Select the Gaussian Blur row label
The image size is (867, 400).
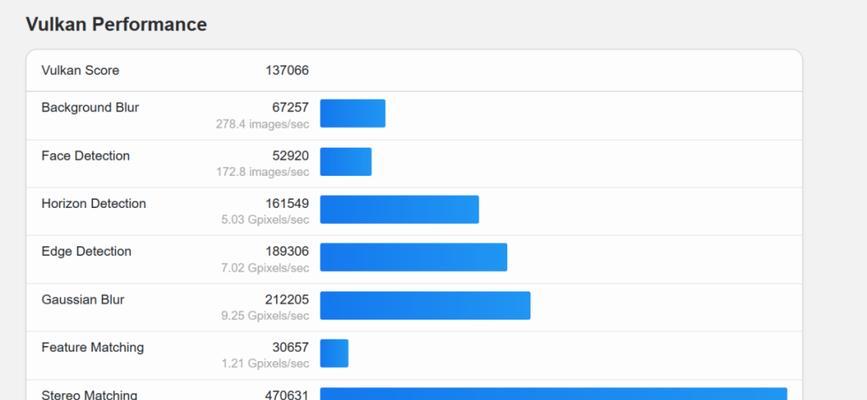pos(83,299)
